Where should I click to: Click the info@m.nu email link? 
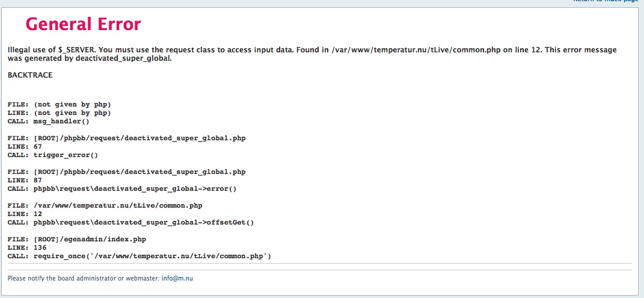(177, 278)
